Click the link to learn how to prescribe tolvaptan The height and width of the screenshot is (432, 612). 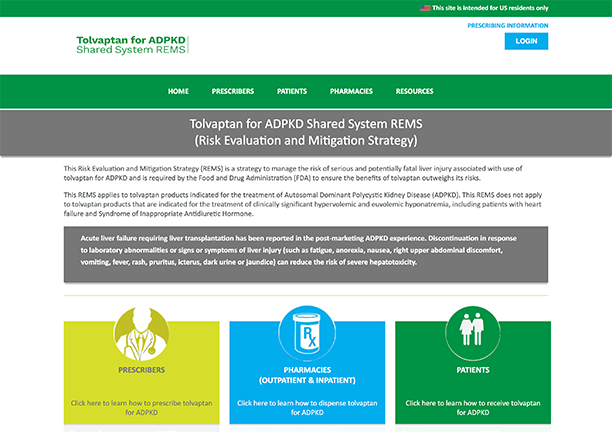coord(141,407)
